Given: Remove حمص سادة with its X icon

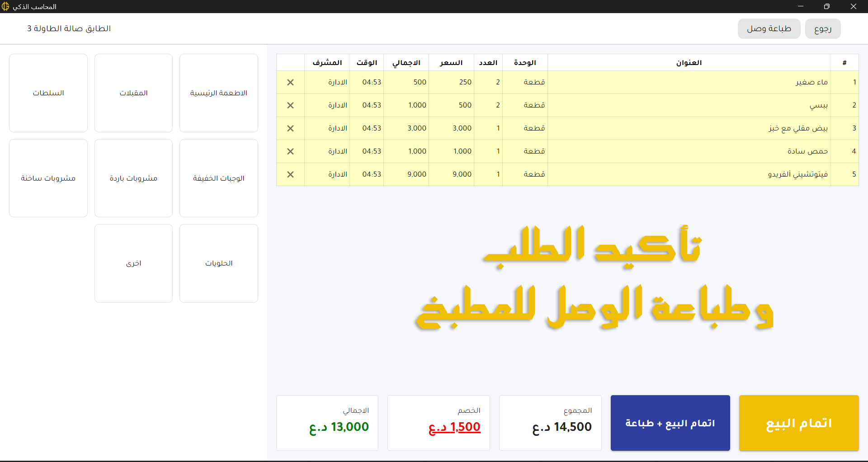Looking at the screenshot, I should pos(290,151).
